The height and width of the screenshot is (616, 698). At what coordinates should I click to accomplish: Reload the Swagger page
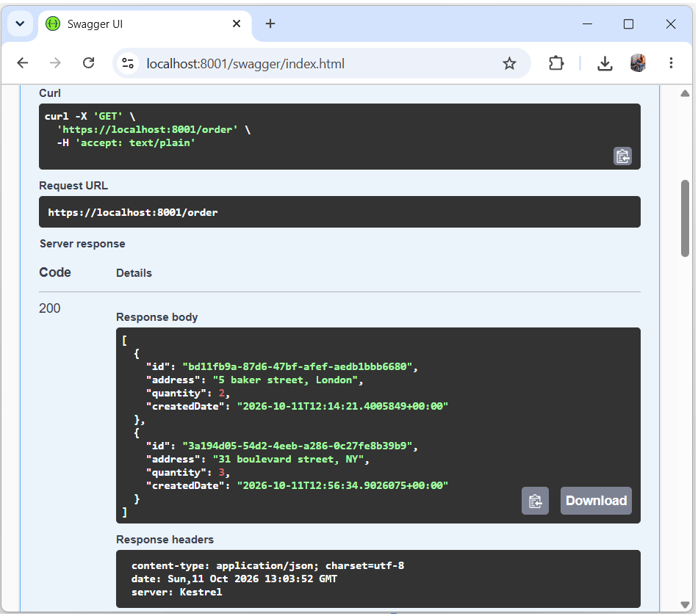89,63
